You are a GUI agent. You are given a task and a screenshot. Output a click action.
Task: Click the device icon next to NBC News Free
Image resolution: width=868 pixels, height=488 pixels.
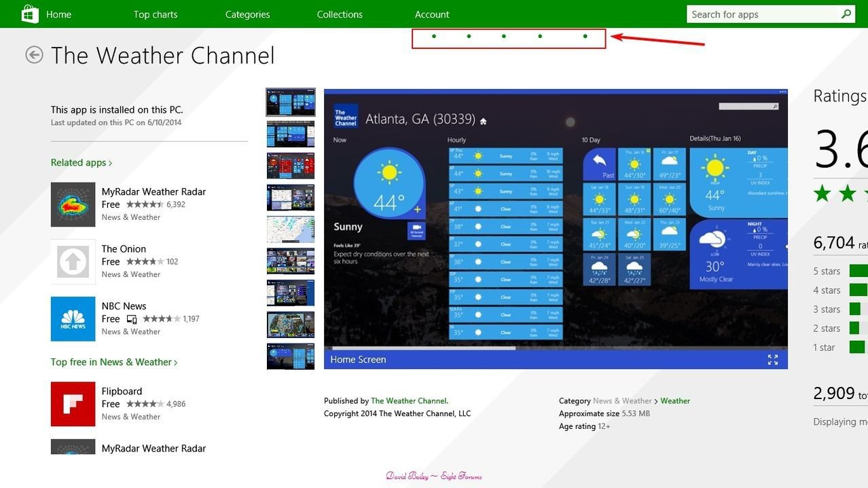pyautogui.click(x=132, y=319)
